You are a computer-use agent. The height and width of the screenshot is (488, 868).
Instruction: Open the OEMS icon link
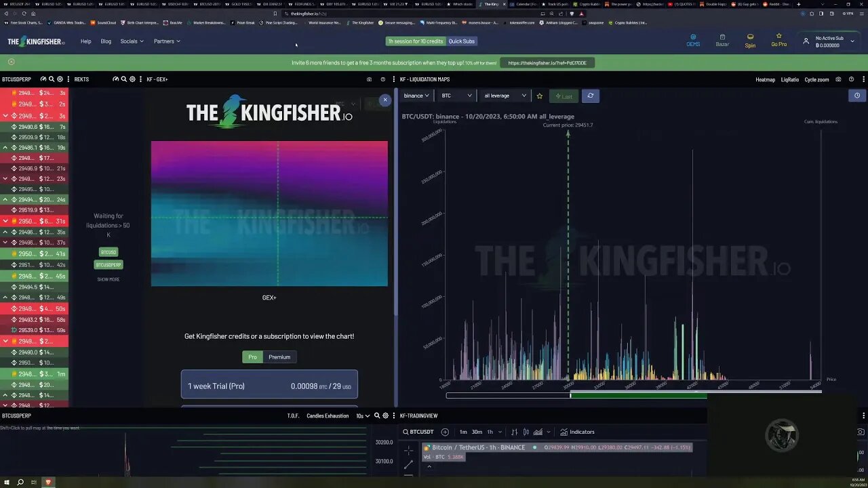[x=693, y=41]
